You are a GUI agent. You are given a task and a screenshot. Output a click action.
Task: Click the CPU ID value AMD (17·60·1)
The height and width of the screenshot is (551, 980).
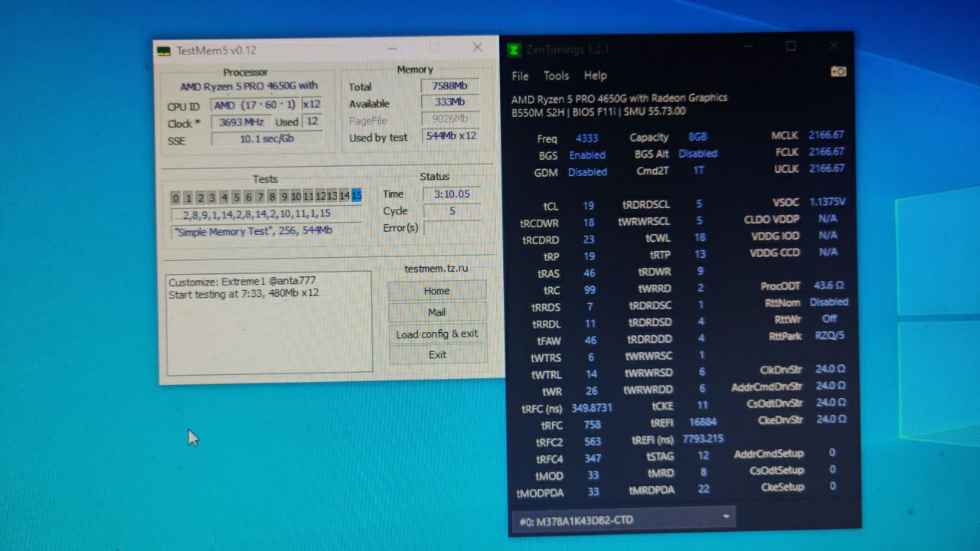[x=255, y=105]
